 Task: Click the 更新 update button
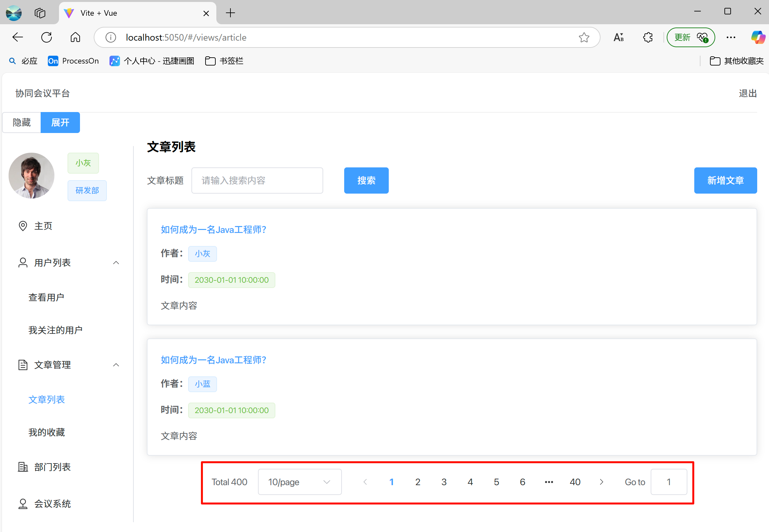[x=691, y=37]
